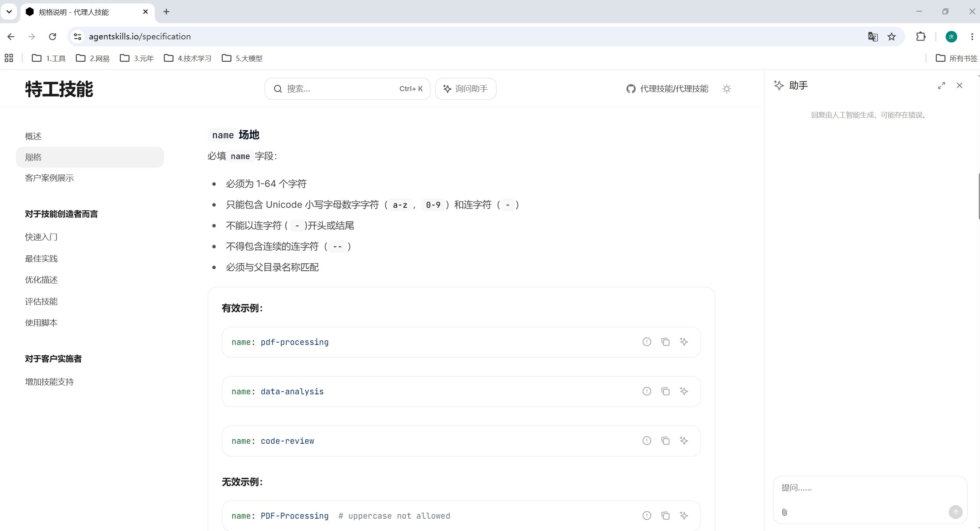Click the 有效示例 label
Image resolution: width=980 pixels, height=531 pixels.
pos(242,308)
